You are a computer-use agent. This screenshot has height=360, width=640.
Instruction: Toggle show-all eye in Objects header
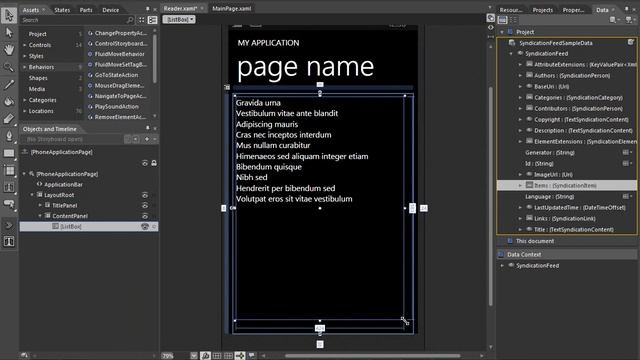tap(145, 163)
